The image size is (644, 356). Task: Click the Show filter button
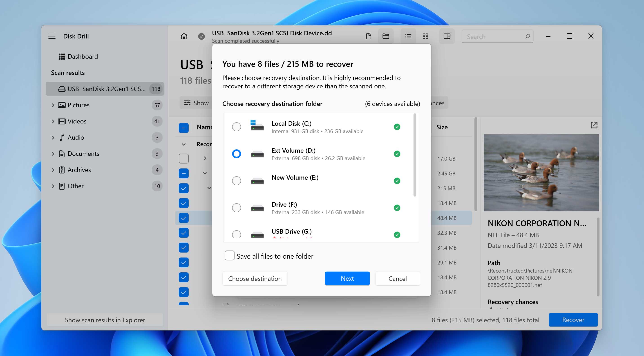pyautogui.click(x=196, y=103)
